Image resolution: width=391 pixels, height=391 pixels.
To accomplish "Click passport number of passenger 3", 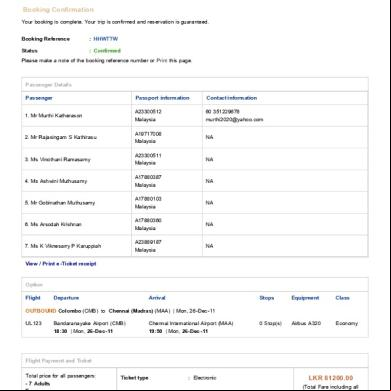I will coord(148,156).
